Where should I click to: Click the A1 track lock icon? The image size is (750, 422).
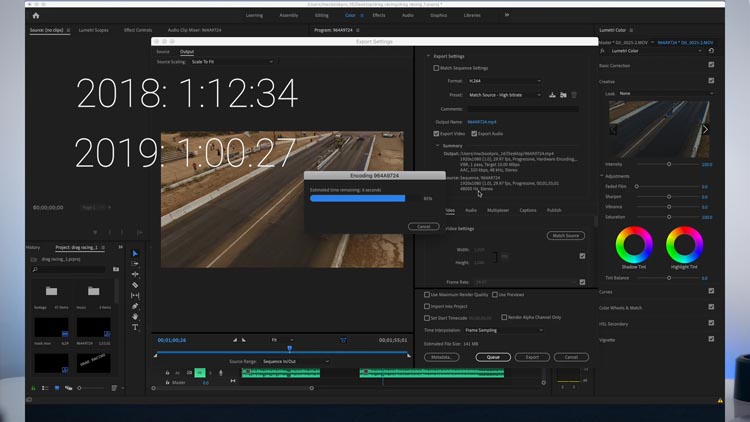(167, 373)
